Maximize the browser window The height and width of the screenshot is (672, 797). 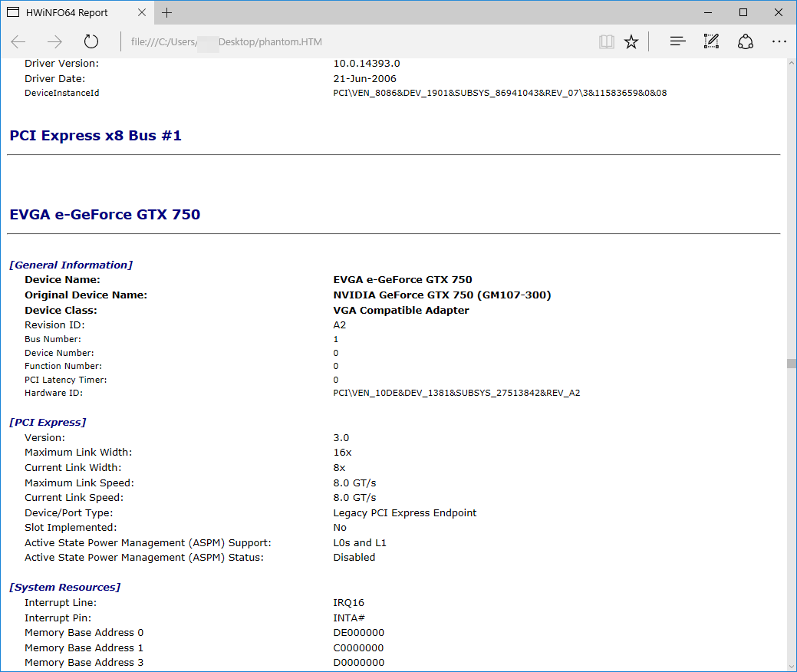pyautogui.click(x=743, y=12)
